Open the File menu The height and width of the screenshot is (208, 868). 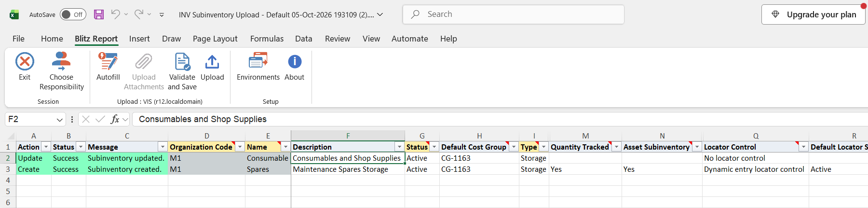pos(18,39)
